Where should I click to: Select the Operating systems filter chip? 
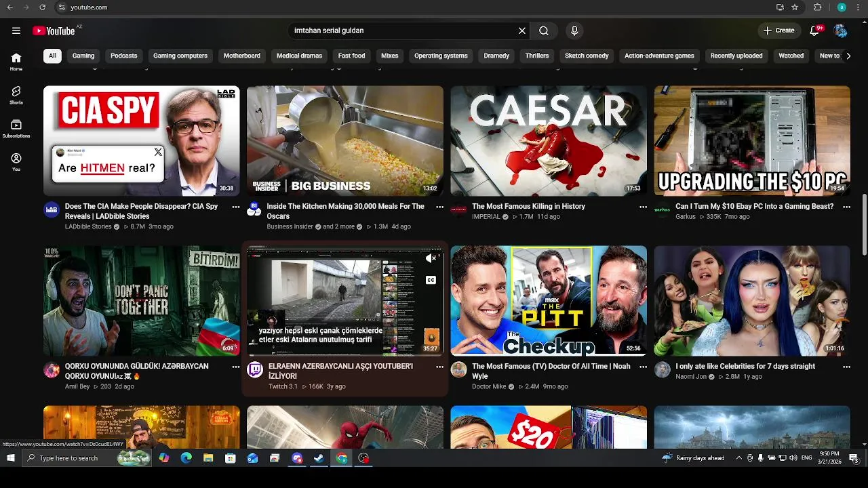(x=441, y=56)
